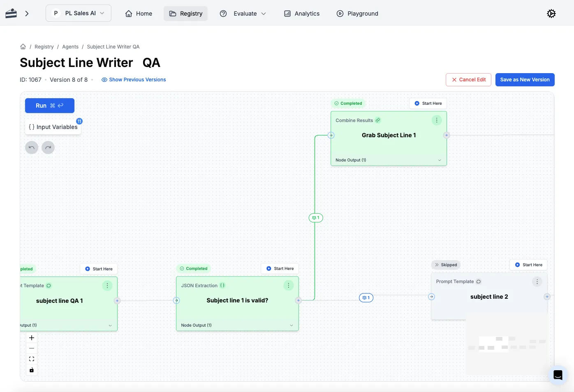Fit the canvas view to screen

(32, 359)
